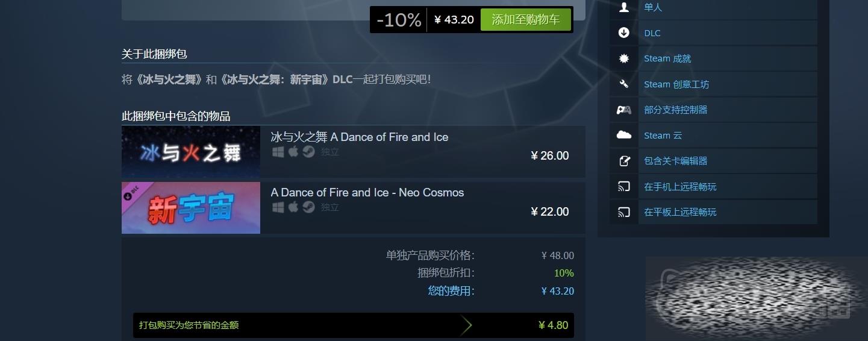Click the 部分支持控制器 gamepad icon
The image size is (868, 341).
(624, 110)
